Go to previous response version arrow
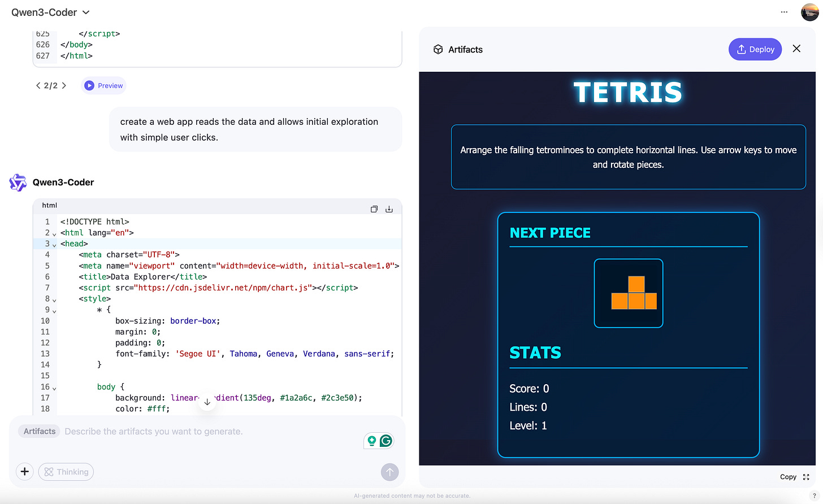823x504 pixels. click(x=38, y=86)
